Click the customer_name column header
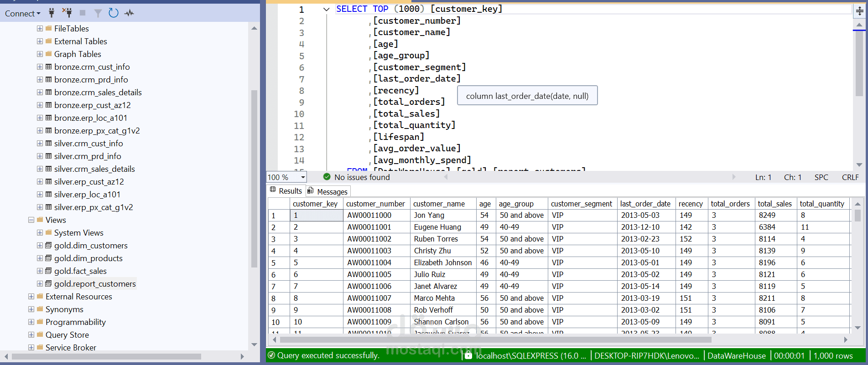Screen dimensions: 868x365 (443, 204)
